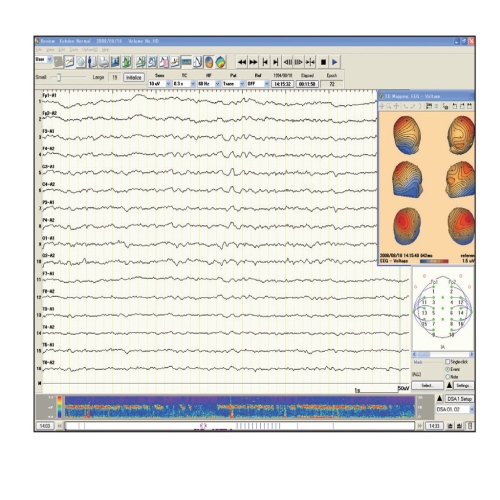Open the rainbow 3D mapping icon
This screenshot has height=500, width=500.
221,62
